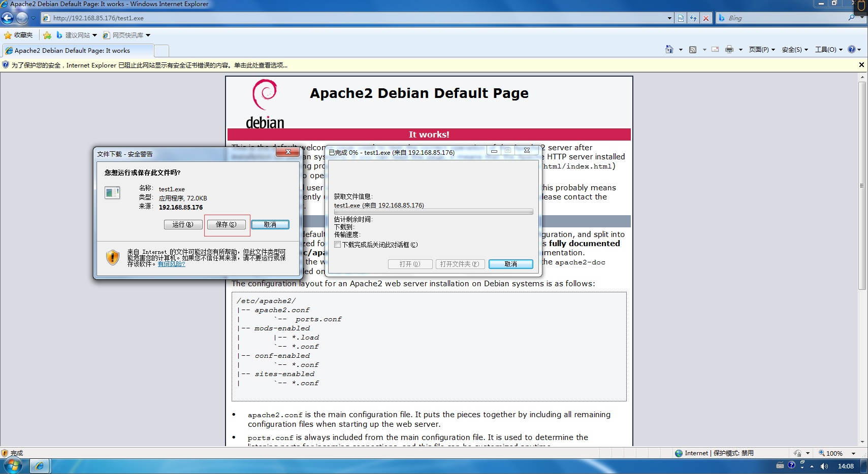Click the Help question mark icon

852,49
